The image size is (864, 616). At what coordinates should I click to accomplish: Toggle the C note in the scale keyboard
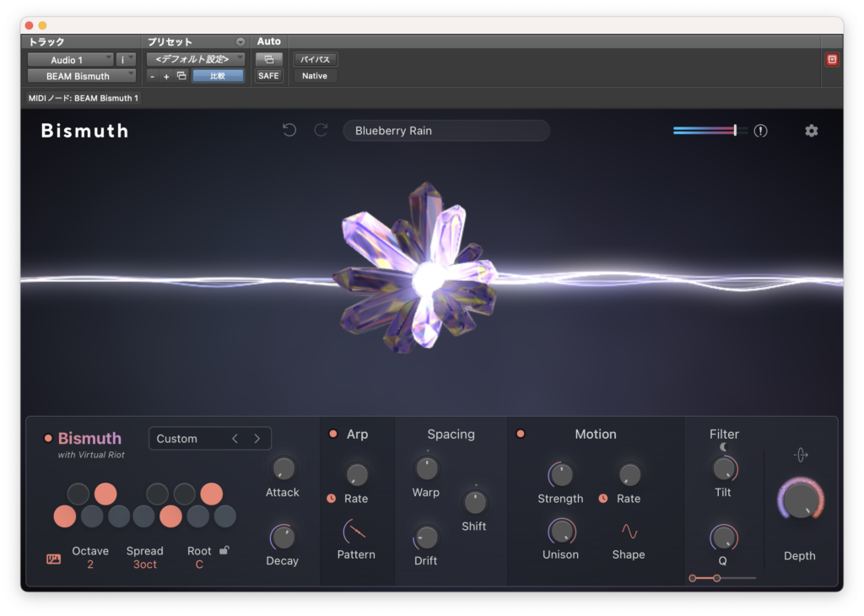pyautogui.click(x=64, y=516)
